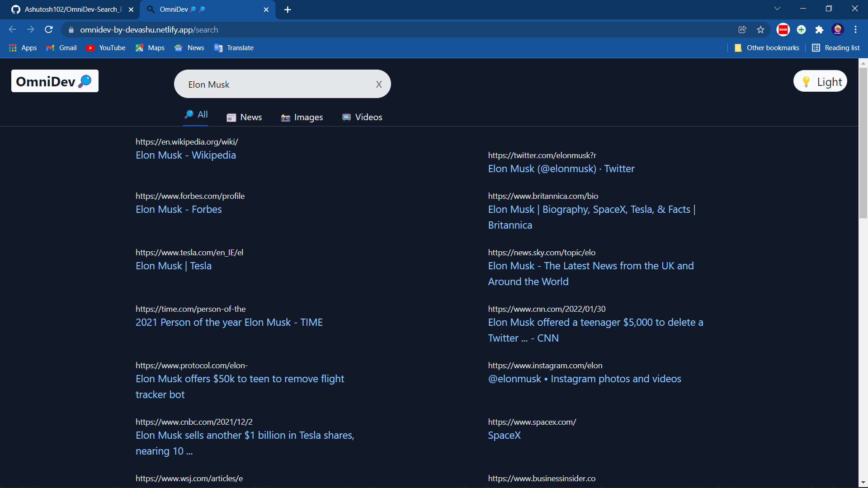Click the address bar URL

149,30
